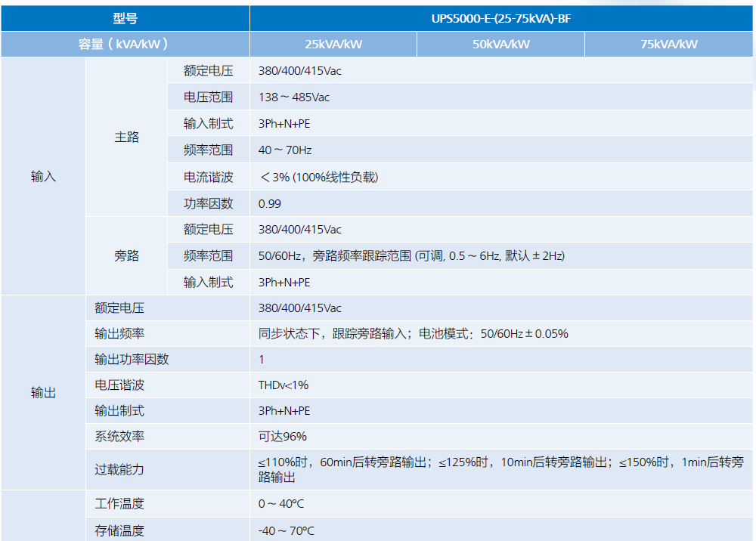Viewport: 756px width, 541px height.
Task: Click the 同步状态下，跟踪旁路输入 value
Action: coord(414,333)
